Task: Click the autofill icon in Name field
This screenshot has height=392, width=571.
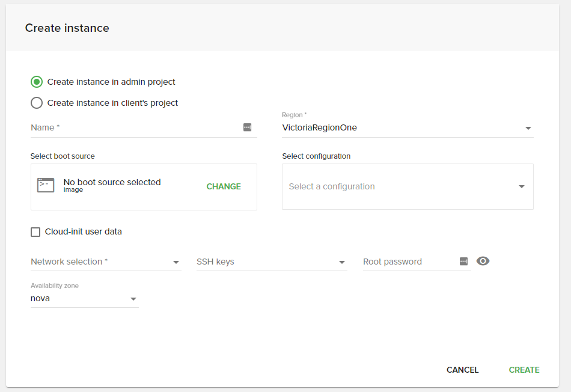Action: pos(247,127)
